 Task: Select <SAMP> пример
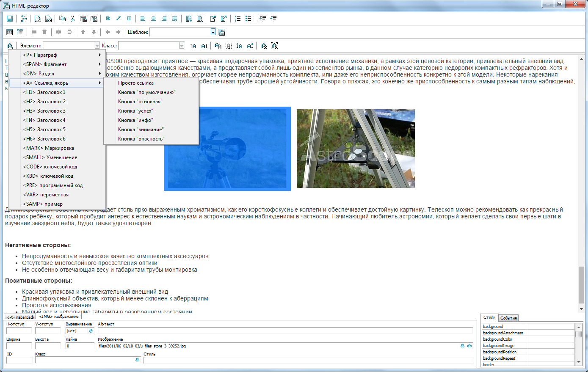(x=57, y=204)
